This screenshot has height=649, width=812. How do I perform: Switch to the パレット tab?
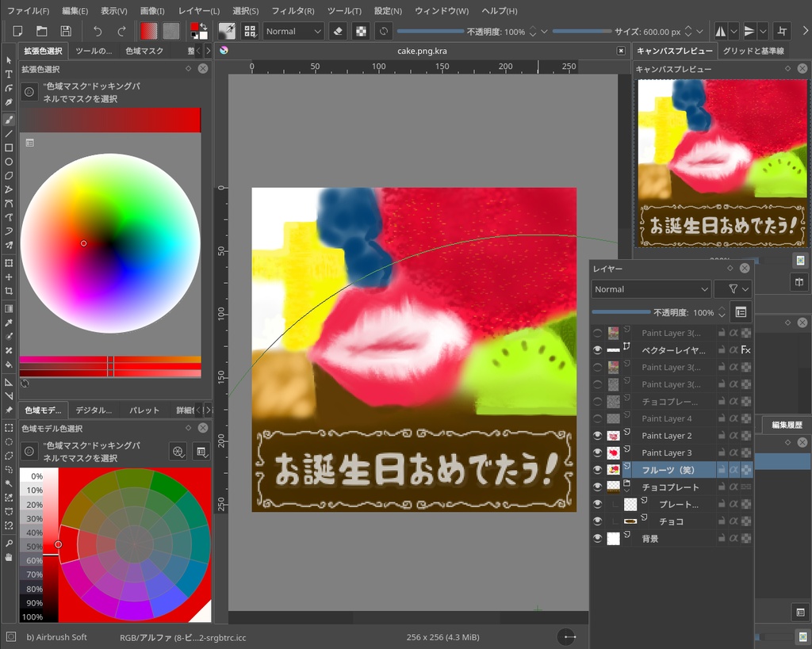(x=144, y=410)
